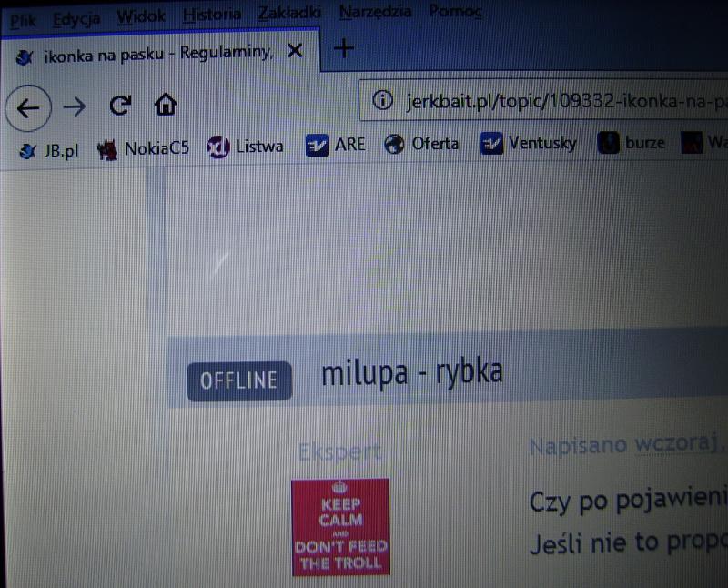The height and width of the screenshot is (588, 728).
Task: Click the Keep Calm troll avatar image
Action: click(x=340, y=527)
